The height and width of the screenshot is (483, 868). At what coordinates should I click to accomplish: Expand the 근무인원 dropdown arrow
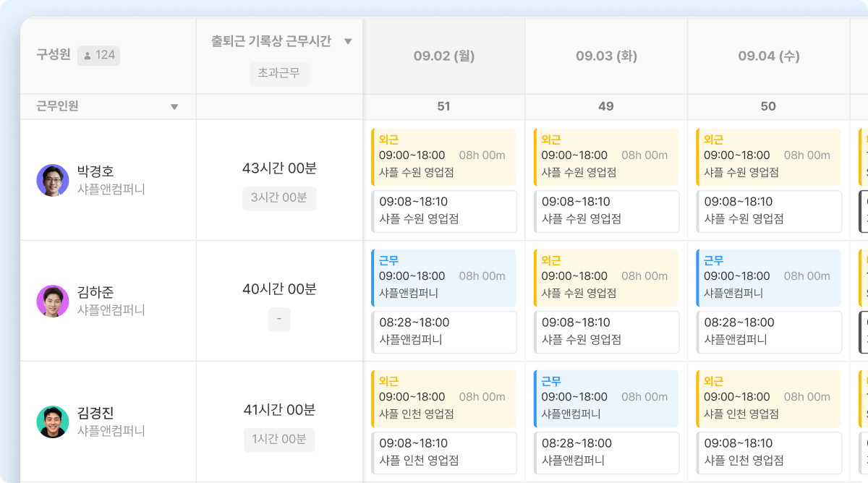click(x=174, y=107)
